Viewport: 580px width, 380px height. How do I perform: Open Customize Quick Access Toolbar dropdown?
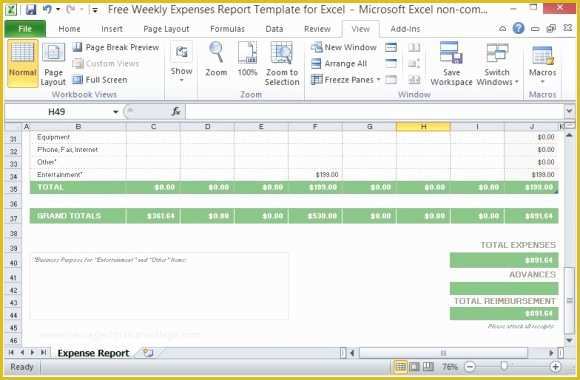click(95, 10)
